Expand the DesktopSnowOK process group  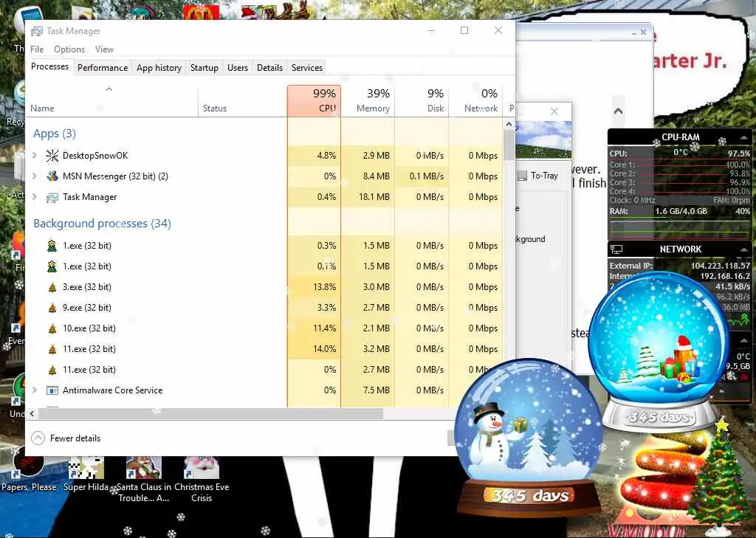(35, 155)
